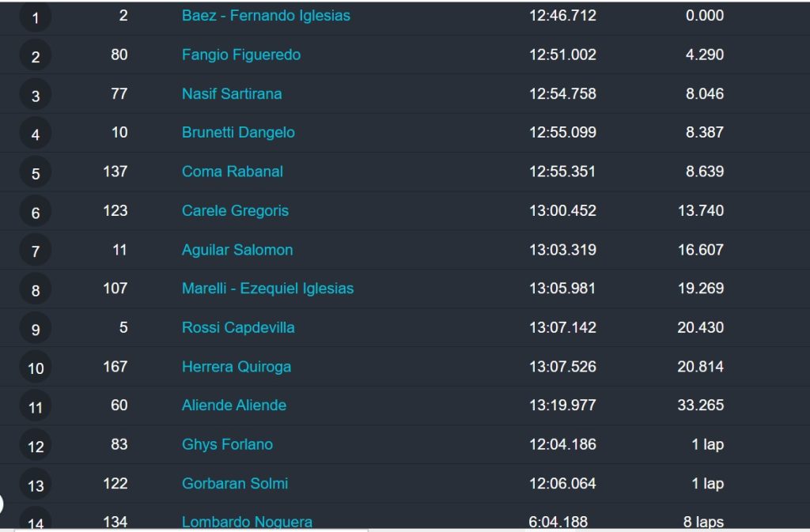Select the Rossi Capdevilla entry
Image resolution: width=810 pixels, height=532 pixels.
(x=238, y=328)
